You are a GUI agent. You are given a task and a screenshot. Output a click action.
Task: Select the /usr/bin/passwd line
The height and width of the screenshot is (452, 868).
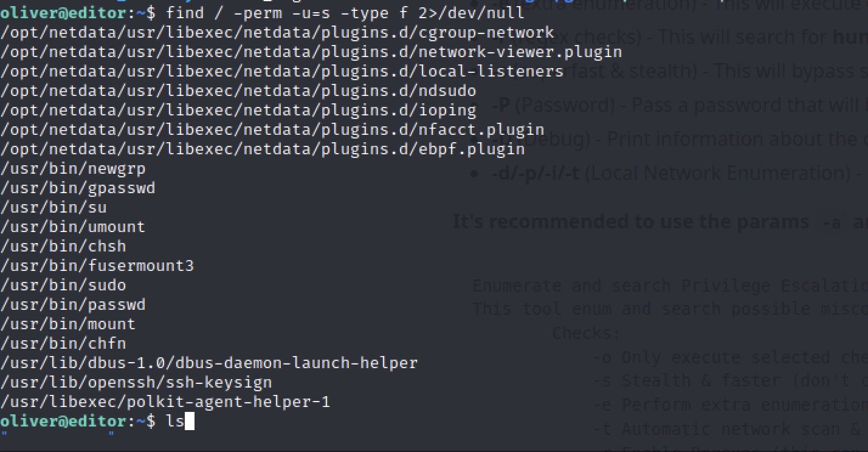[73, 304]
